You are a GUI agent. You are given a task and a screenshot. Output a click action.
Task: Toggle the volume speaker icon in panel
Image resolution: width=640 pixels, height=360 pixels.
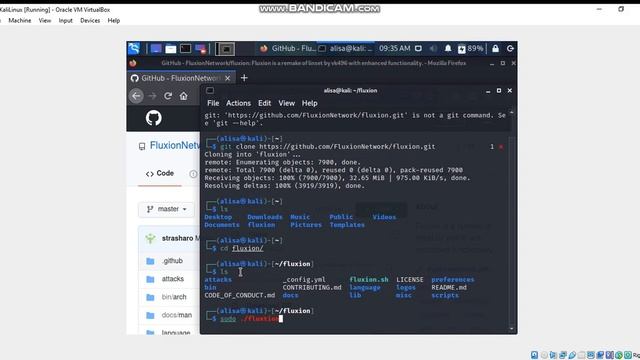(433, 49)
